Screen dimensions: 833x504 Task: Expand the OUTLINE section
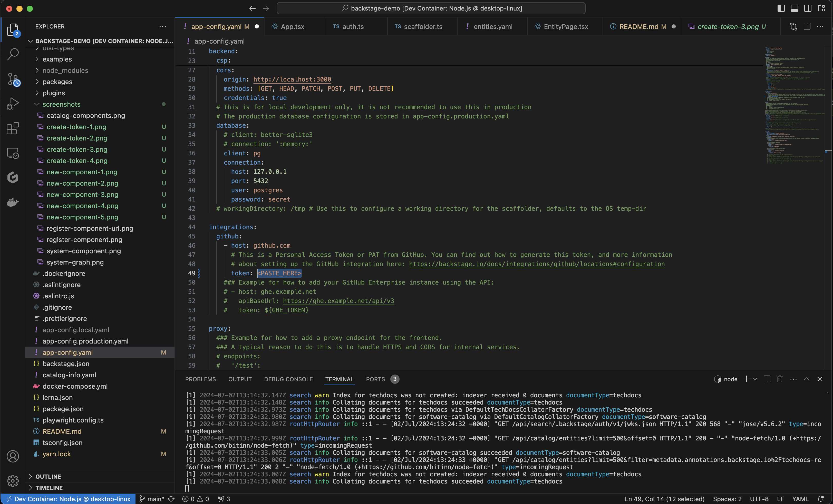[48, 476]
